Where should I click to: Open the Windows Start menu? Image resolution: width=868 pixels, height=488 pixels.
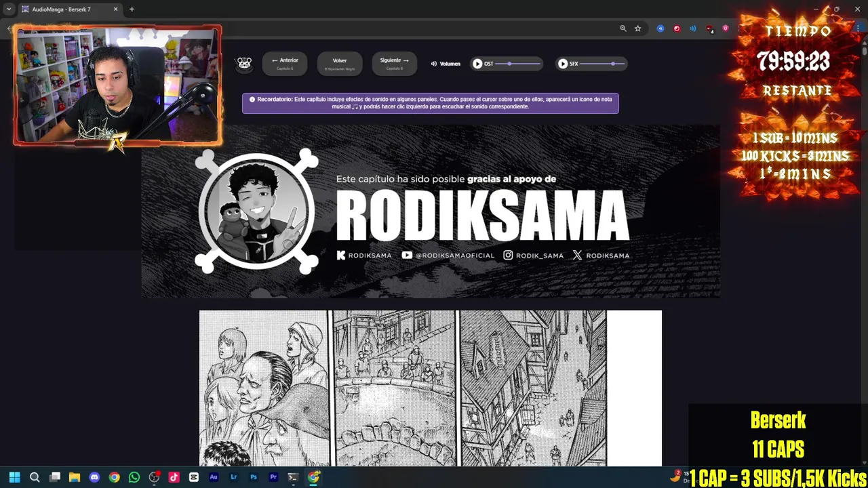coord(15,477)
